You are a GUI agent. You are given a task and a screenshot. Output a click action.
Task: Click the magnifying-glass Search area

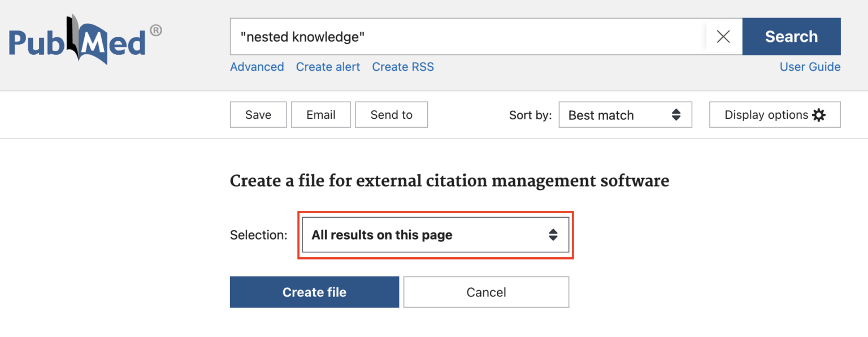(x=791, y=36)
